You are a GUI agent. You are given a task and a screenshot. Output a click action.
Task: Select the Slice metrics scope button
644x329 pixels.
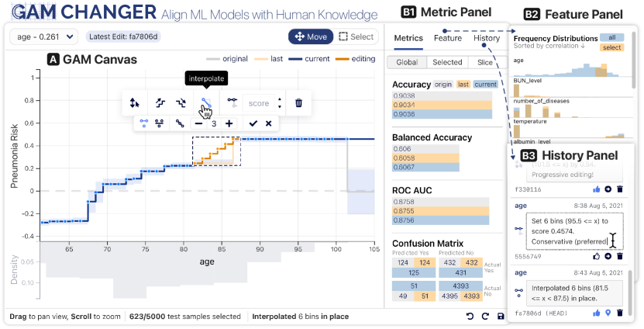pos(484,62)
